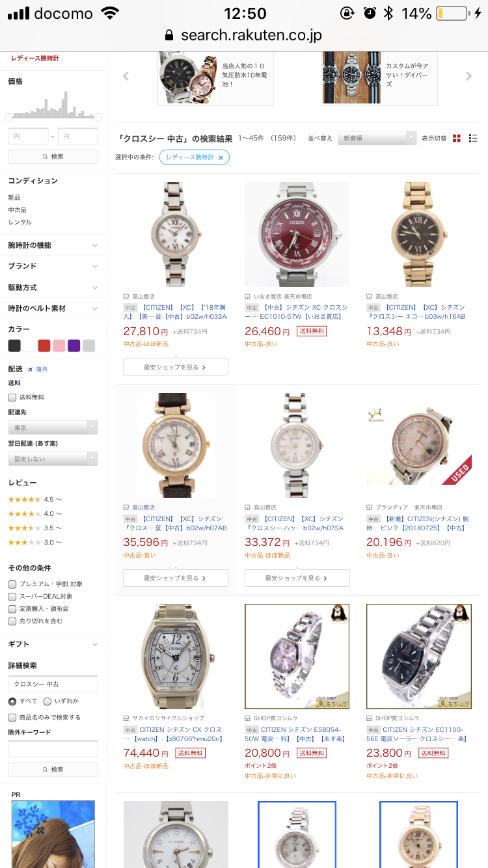The height and width of the screenshot is (868, 488).
Task: Select the レンタル condition filter
Action: tap(20, 222)
